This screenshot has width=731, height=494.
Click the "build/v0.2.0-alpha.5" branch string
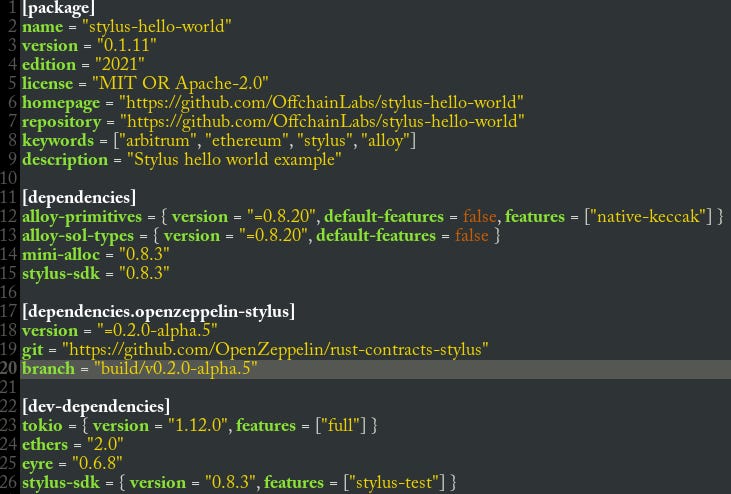click(x=175, y=369)
